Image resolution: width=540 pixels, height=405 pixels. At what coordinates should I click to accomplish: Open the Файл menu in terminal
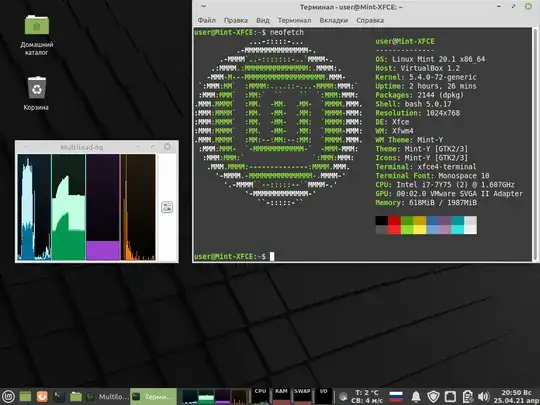(x=207, y=20)
